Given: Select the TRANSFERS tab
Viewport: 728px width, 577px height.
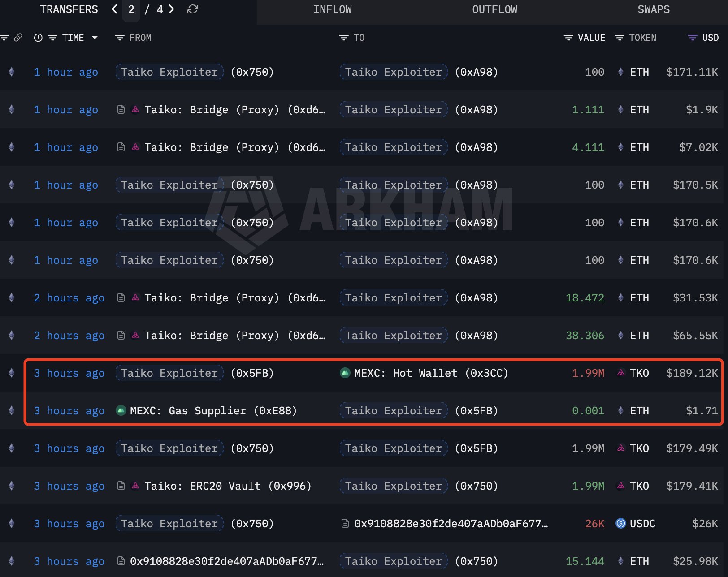Looking at the screenshot, I should click(x=69, y=9).
